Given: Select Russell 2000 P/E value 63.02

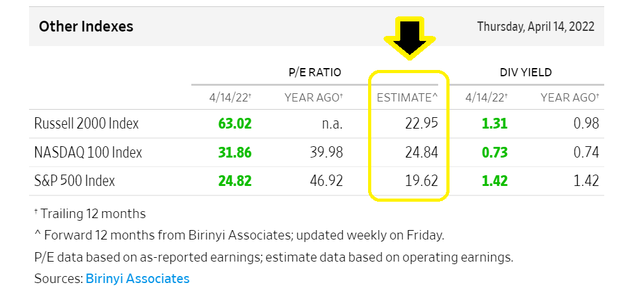Looking at the screenshot, I should [x=235, y=123].
